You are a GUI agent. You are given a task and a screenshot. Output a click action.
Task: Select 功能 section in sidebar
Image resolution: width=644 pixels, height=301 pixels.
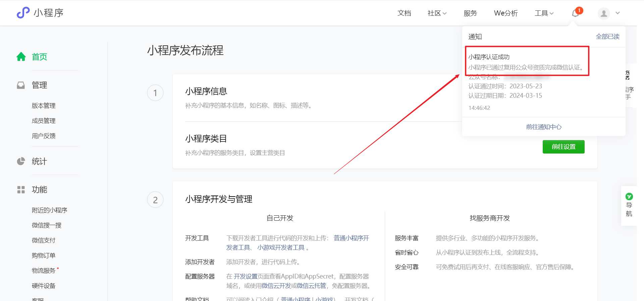[x=39, y=189]
